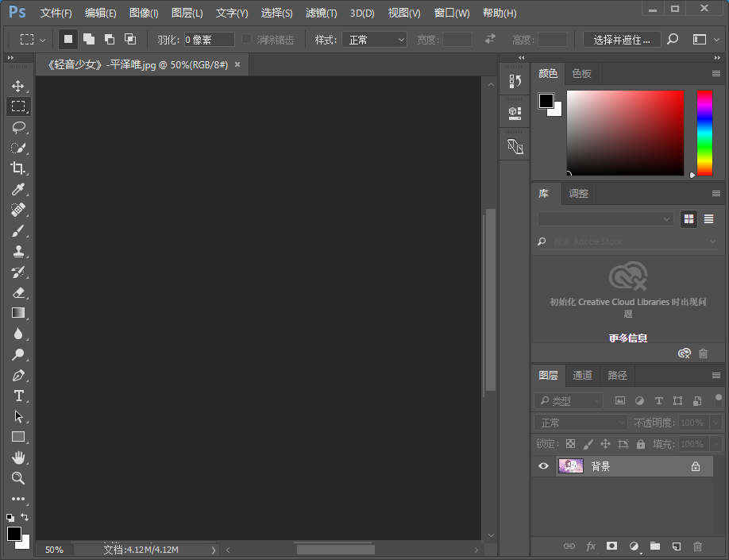Open the workspace switcher dropdown arrow
This screenshot has height=560, width=729.
click(x=716, y=40)
